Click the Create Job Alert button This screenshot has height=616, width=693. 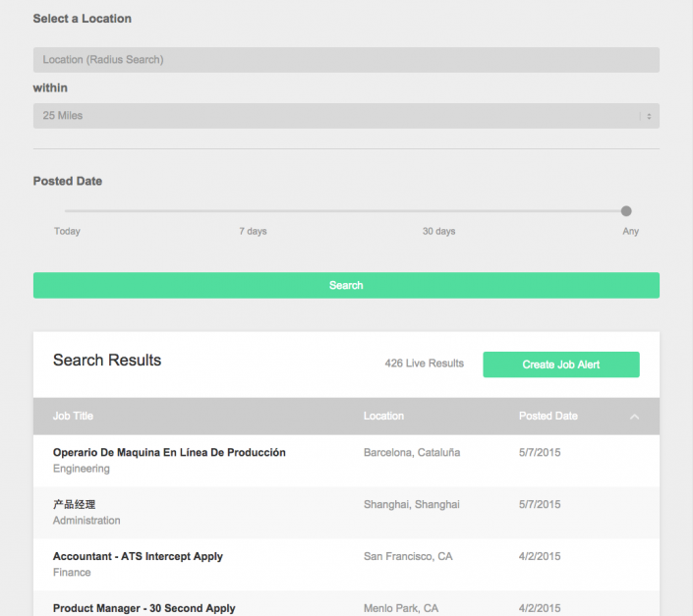[560, 364]
